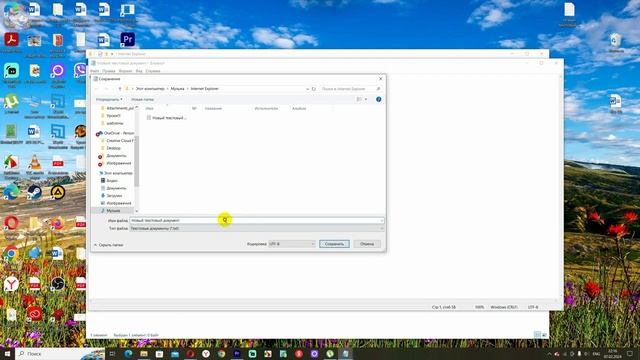Select Desktop folder in navigation tree
Viewport: 640px width, 360px height.
pyautogui.click(x=113, y=148)
